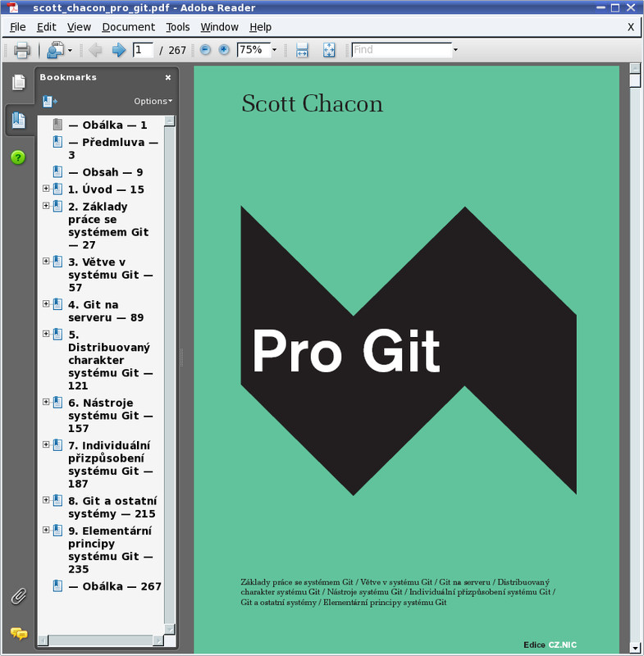The image size is (644, 656).
Task: Open the Find options dropdown arrow
Action: pos(455,50)
